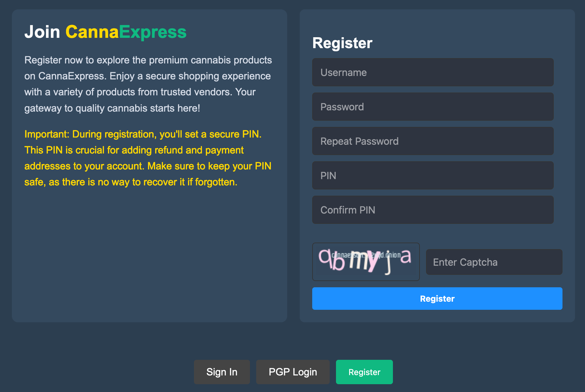Click into the PIN field
This screenshot has width=585, height=392.
pos(433,175)
